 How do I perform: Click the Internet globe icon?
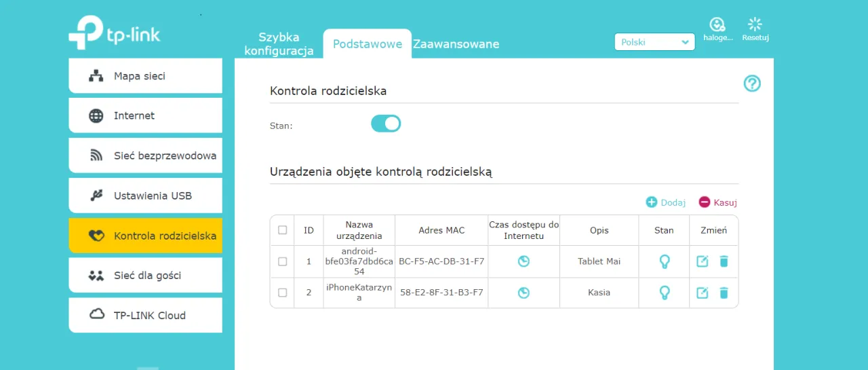(96, 115)
